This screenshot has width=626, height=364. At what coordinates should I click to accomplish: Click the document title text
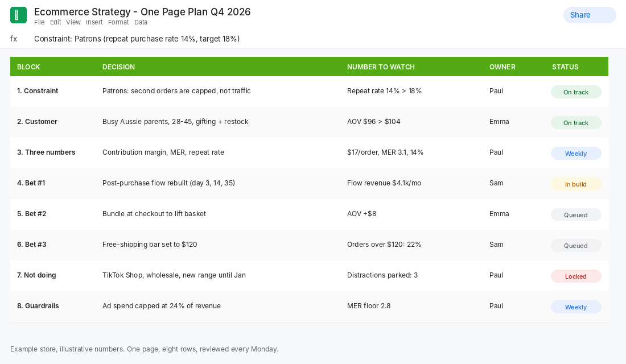click(142, 12)
